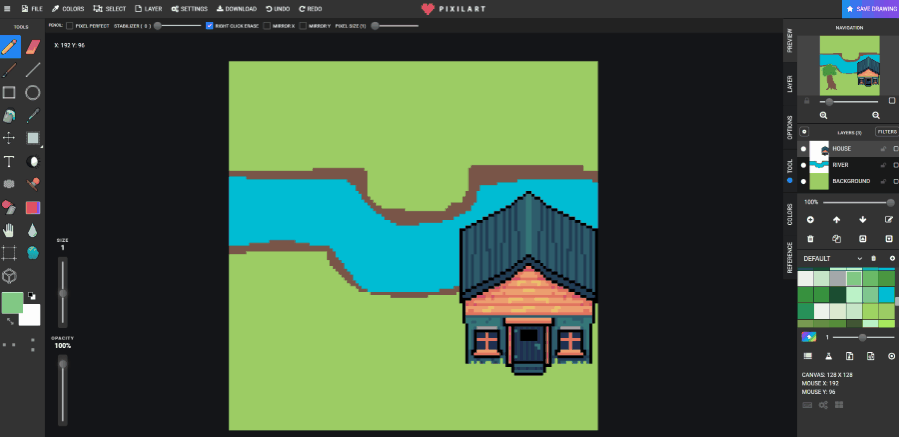Hide the Background layer
Image resolution: width=899 pixels, height=437 pixels.
(x=803, y=181)
